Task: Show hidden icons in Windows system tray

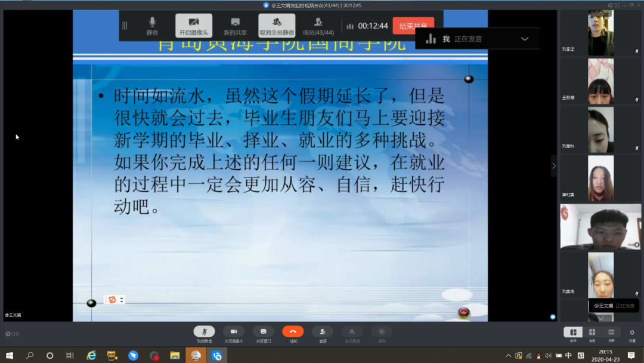Action: [x=508, y=356]
